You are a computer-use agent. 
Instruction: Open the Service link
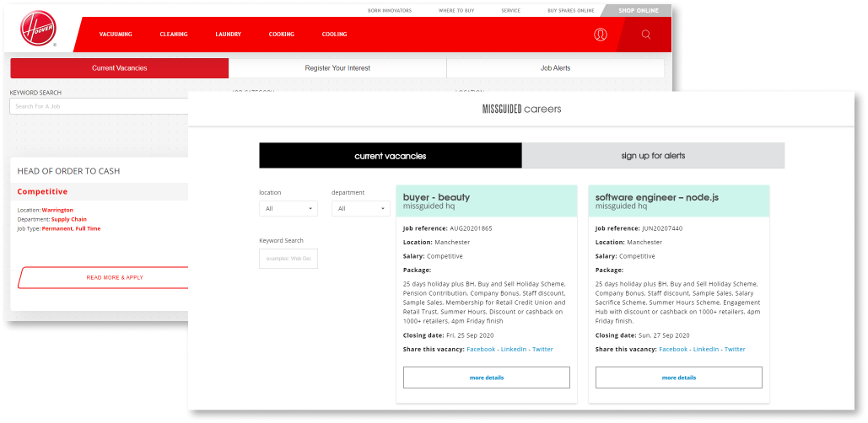coord(511,10)
